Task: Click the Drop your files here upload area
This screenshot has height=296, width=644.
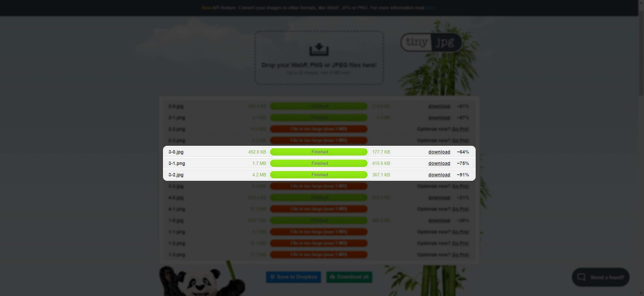Action: [x=319, y=65]
